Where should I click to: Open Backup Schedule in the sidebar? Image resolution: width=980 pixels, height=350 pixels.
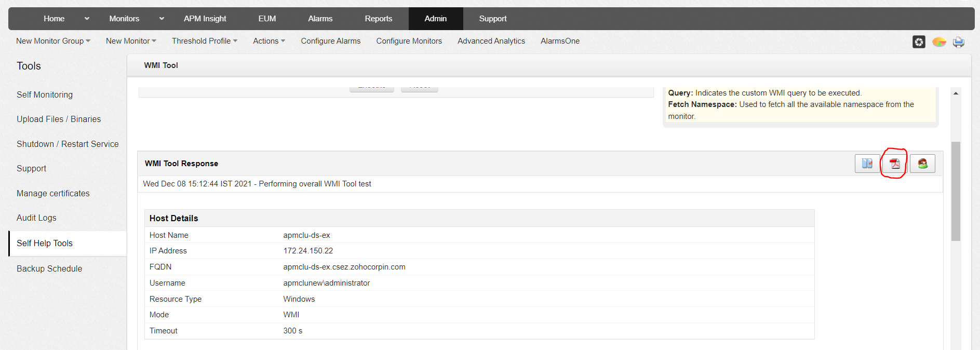49,268
